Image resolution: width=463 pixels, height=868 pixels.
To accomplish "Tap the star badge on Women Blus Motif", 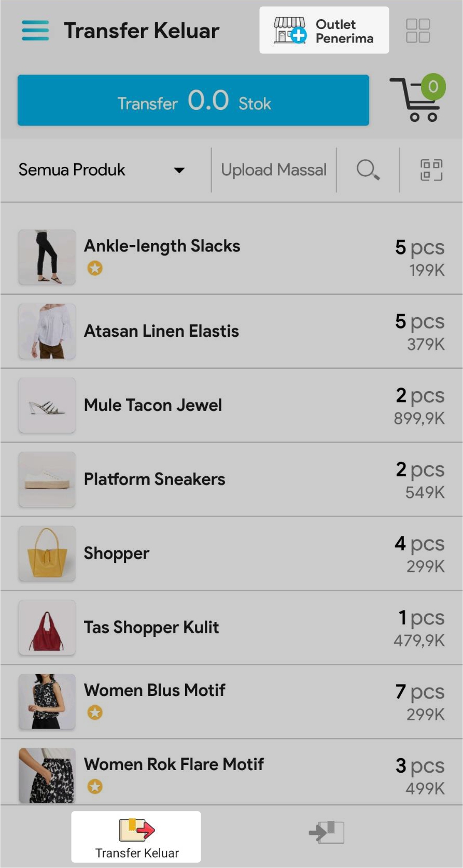I will 95,713.
